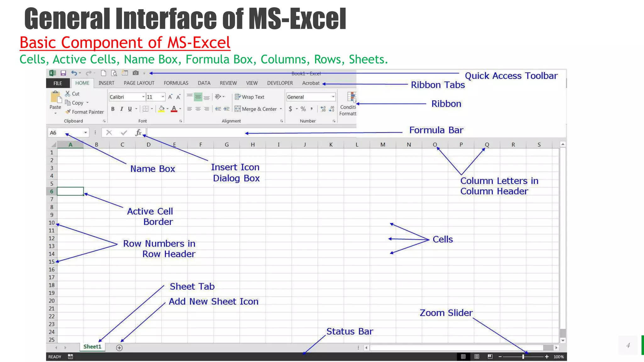Apply the yellow fill color bucket
The height and width of the screenshot is (362, 644).
tap(162, 109)
